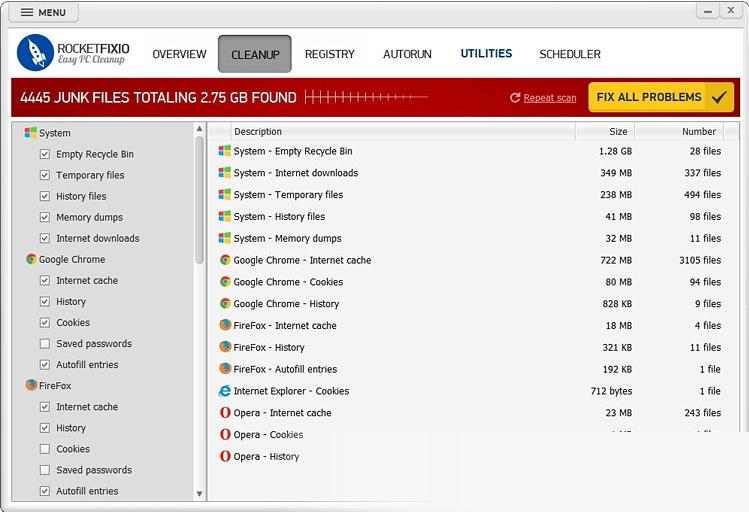This screenshot has height=512, width=749.
Task: Click the category tree scroll up arrow
Action: tap(200, 128)
